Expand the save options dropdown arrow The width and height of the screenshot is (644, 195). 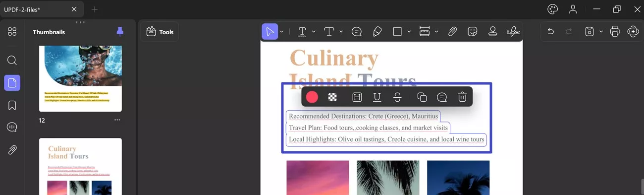click(601, 32)
